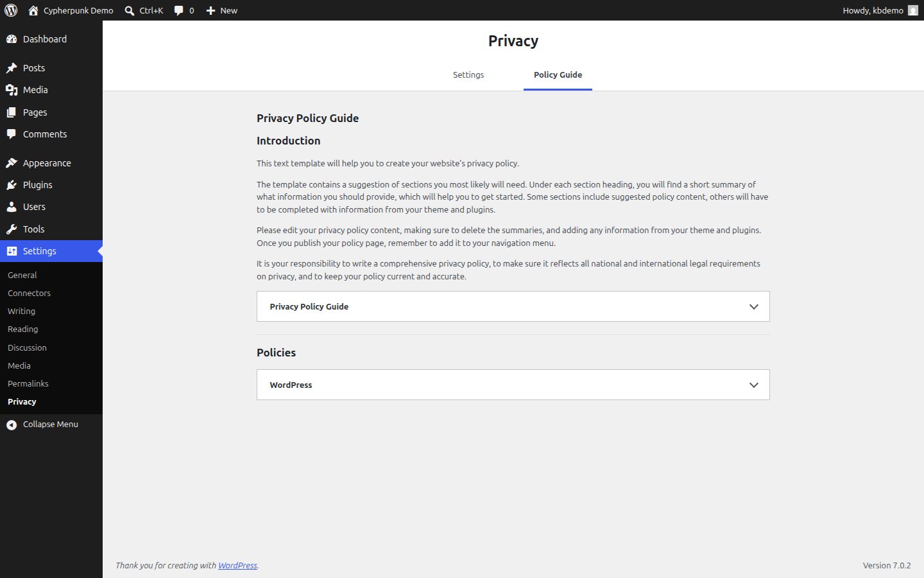924x578 pixels.
Task: Open the WordPress accordion panel
Action: 513,385
